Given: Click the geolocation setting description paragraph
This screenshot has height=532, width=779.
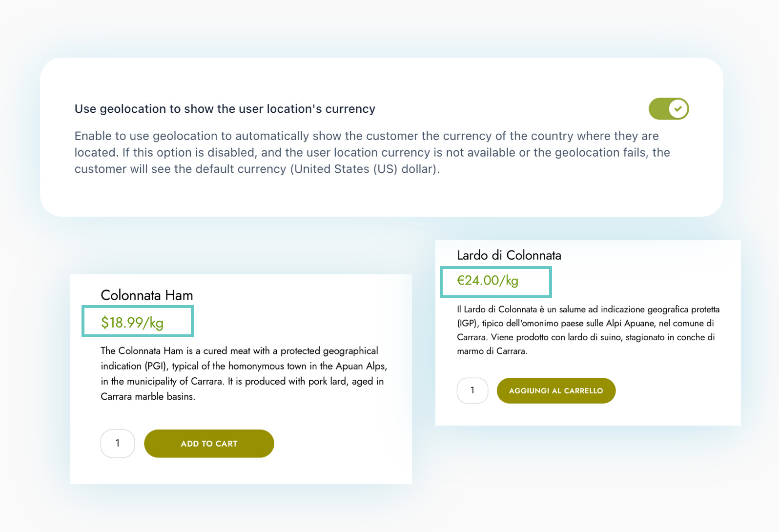Looking at the screenshot, I should pos(371,152).
